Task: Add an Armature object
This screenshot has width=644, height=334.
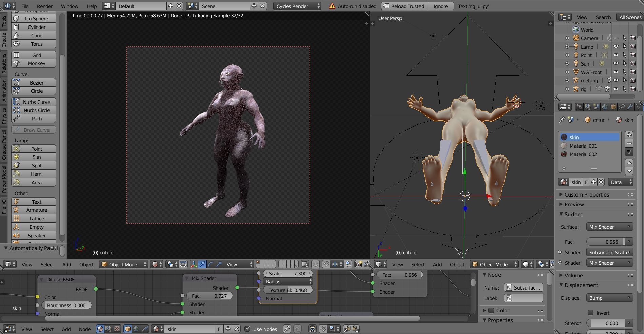Action: tap(34, 210)
